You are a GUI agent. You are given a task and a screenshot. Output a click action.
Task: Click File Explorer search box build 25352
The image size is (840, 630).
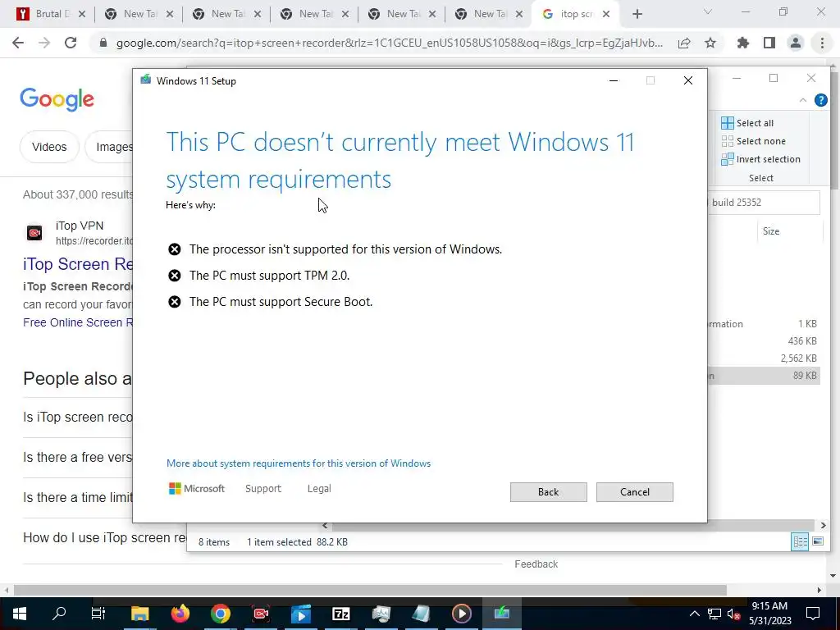[764, 203]
